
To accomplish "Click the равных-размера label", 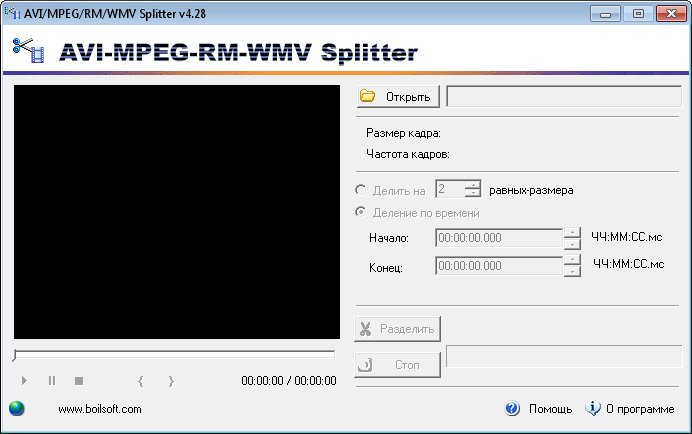I will coord(531,190).
